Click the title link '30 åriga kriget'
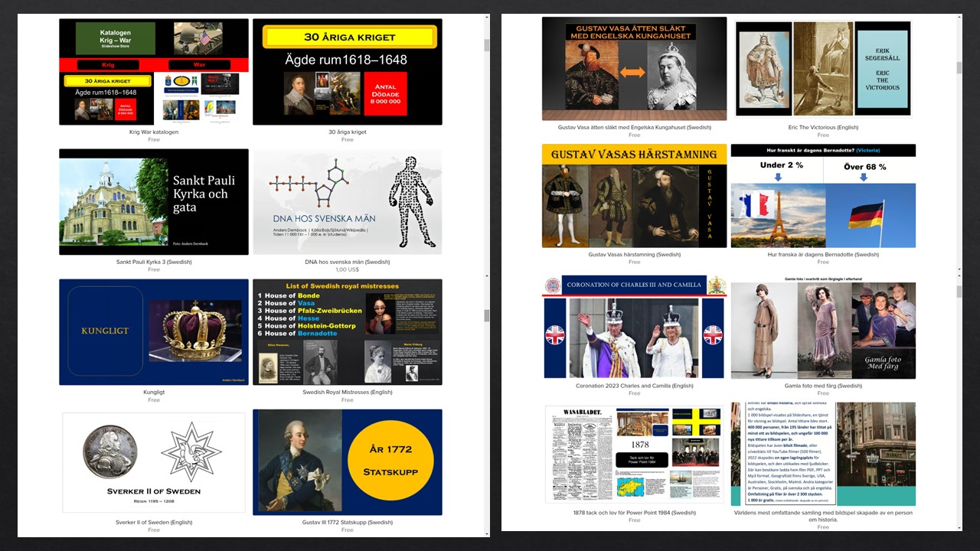The height and width of the screenshot is (551, 980). tap(348, 132)
